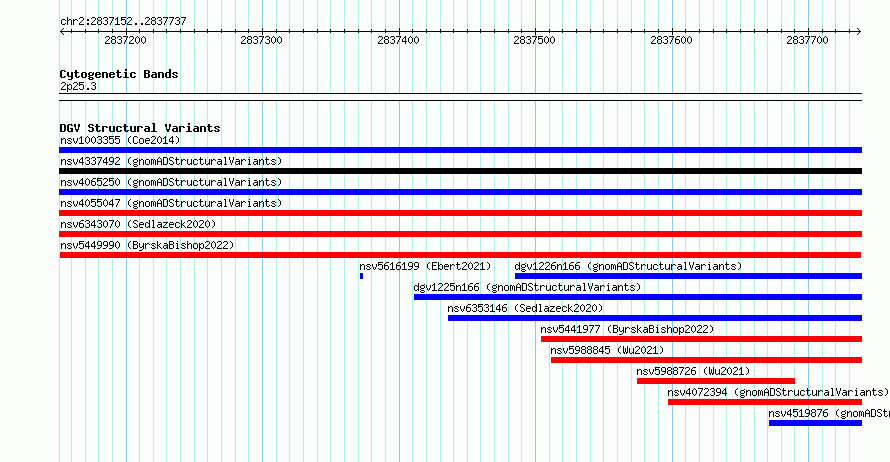The image size is (890, 462).
Task: Select the red bar under nsv5988845
Action: coord(707,360)
